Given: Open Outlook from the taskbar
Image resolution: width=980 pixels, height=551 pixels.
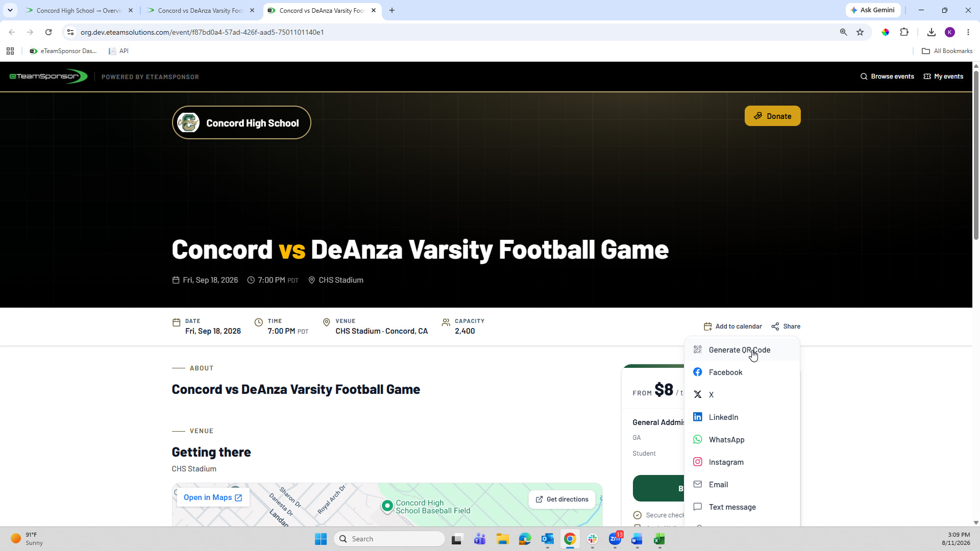Looking at the screenshot, I should [x=548, y=539].
